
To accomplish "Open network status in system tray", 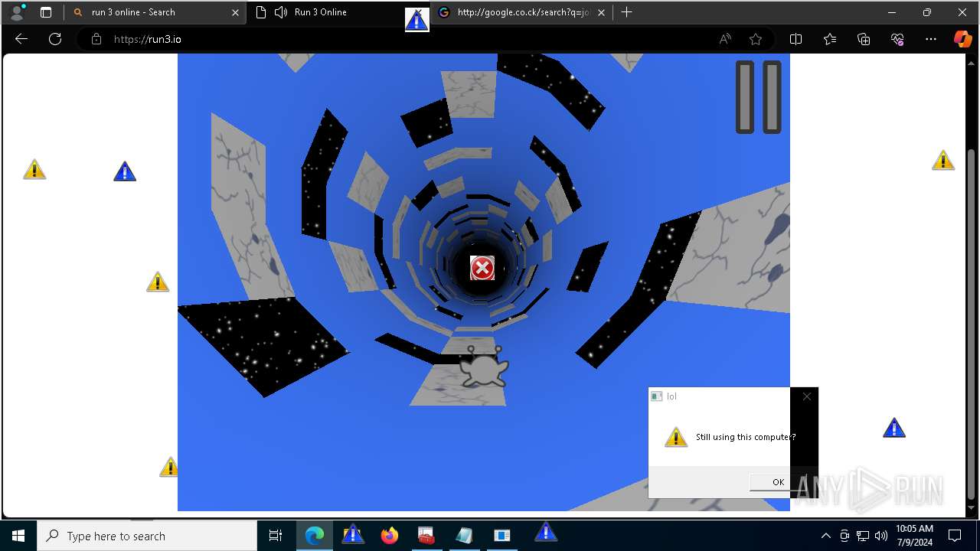I will pyautogui.click(x=863, y=536).
